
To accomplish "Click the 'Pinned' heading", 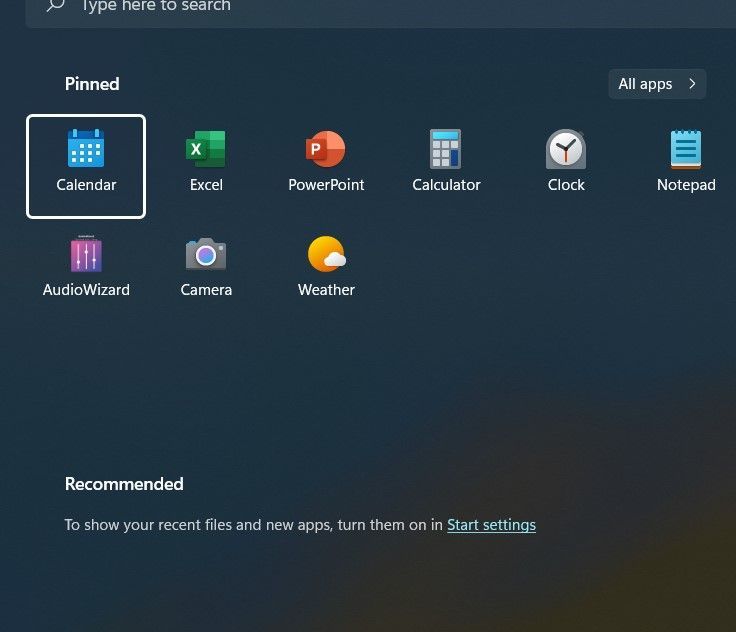I will point(92,84).
